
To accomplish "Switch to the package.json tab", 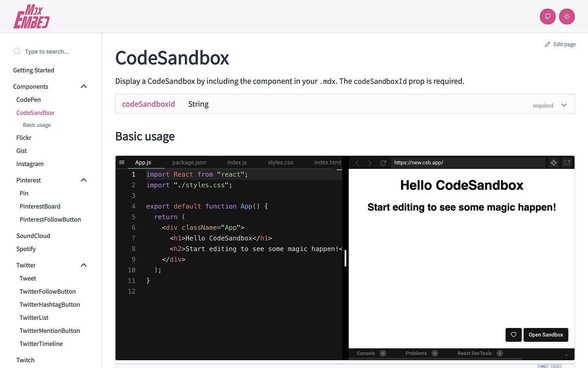I will click(x=189, y=162).
